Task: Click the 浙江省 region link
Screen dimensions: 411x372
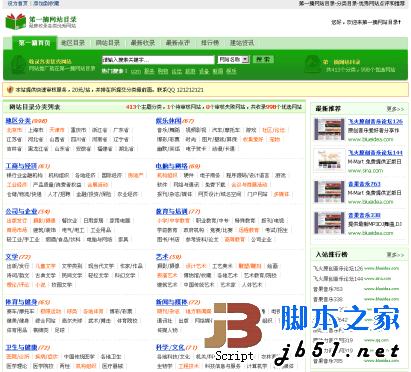Action: coord(99,130)
